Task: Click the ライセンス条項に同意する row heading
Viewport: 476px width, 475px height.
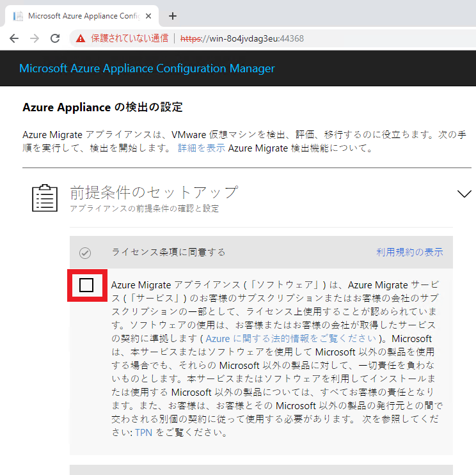Action: [168, 252]
